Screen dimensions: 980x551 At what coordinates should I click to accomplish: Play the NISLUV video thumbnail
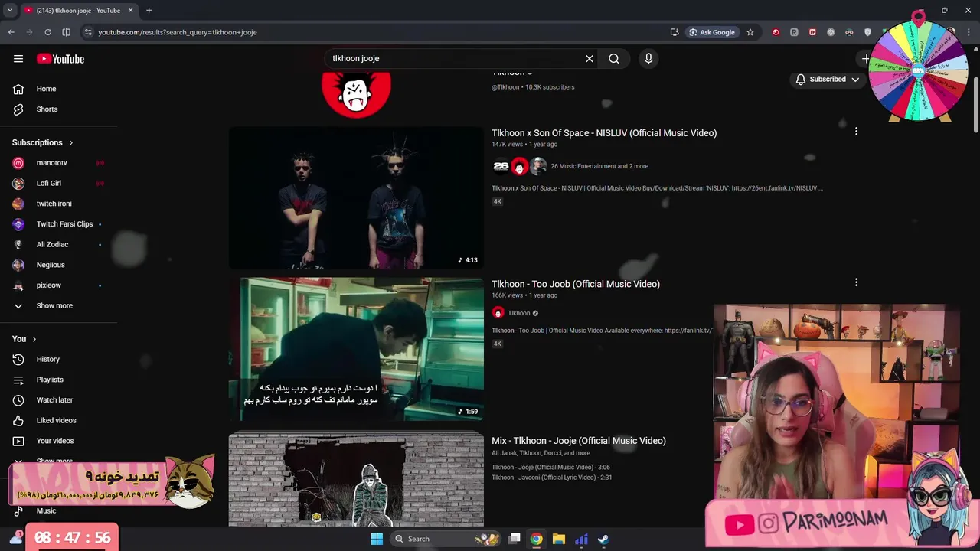pos(356,197)
